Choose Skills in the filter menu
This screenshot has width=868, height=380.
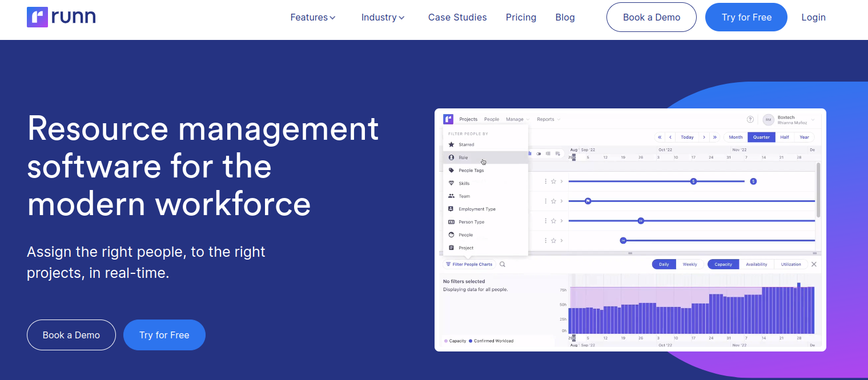pos(485,183)
